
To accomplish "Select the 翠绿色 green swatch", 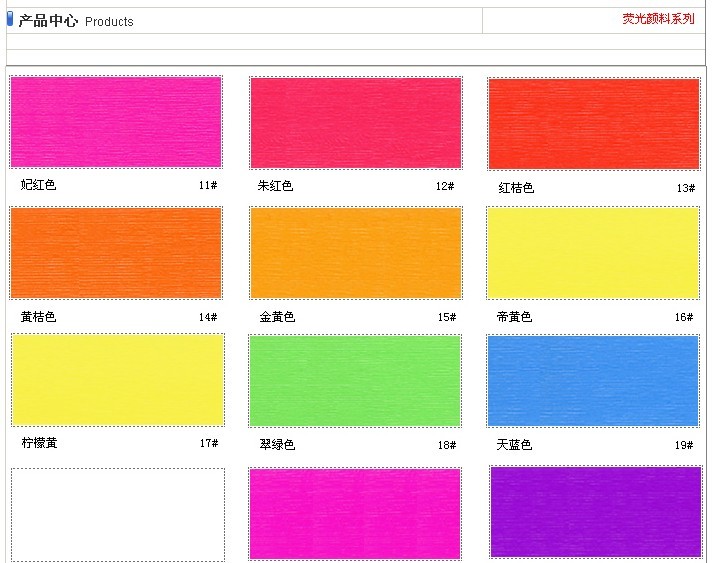I will pos(355,381).
